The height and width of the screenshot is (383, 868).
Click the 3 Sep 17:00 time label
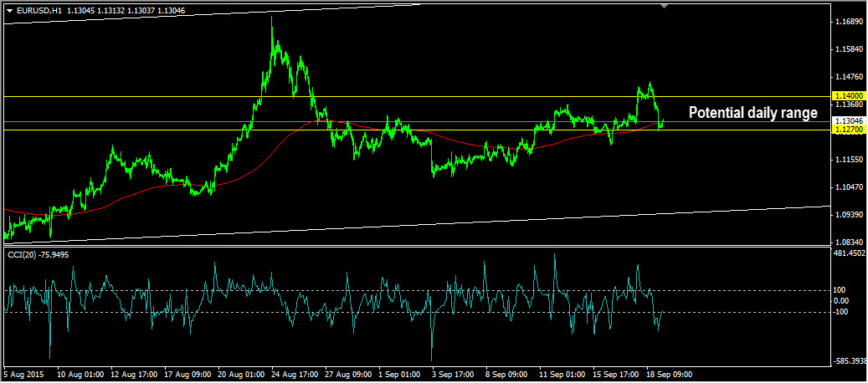click(x=454, y=374)
